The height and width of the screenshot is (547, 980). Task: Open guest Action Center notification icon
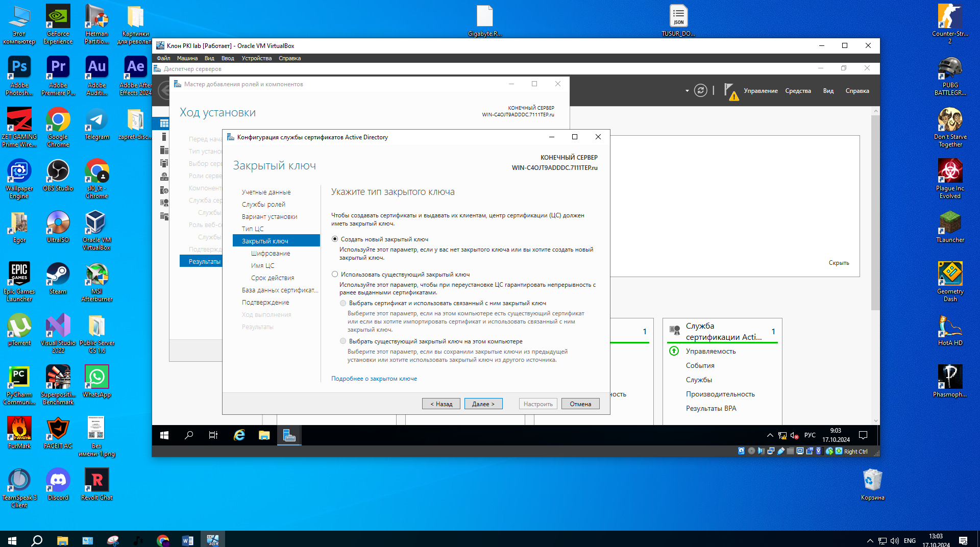[x=863, y=435]
